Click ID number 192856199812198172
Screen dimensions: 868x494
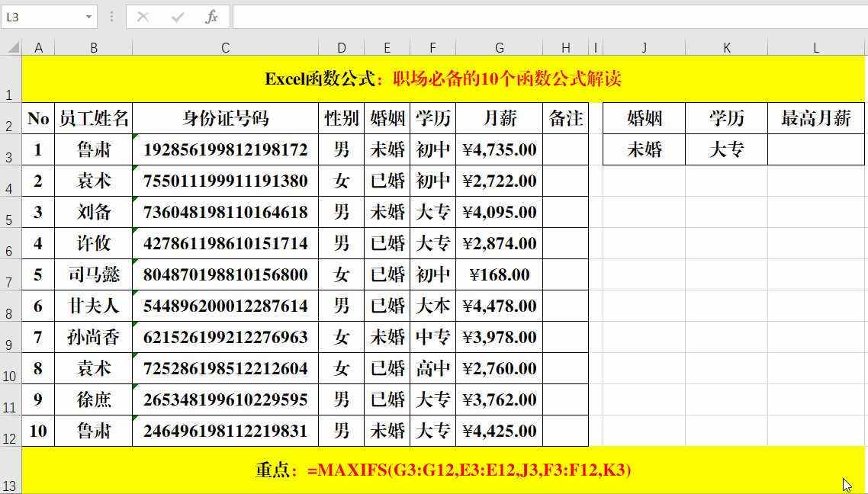click(225, 149)
